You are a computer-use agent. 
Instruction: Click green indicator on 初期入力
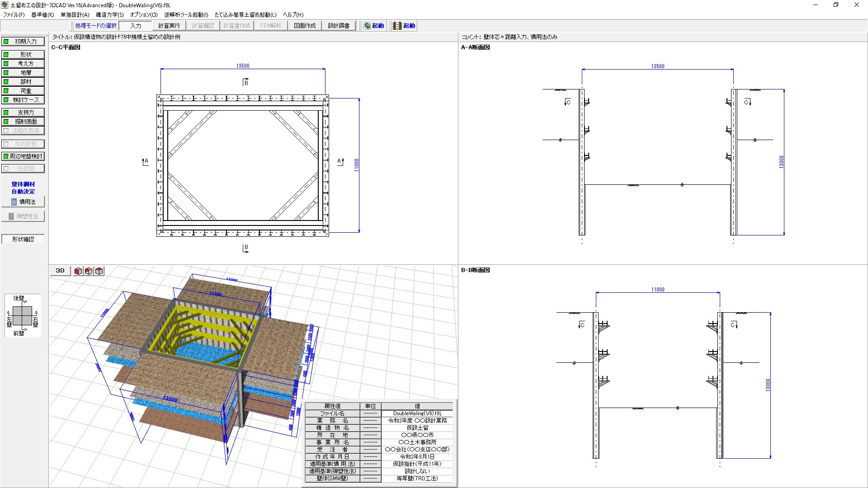tap(6, 42)
